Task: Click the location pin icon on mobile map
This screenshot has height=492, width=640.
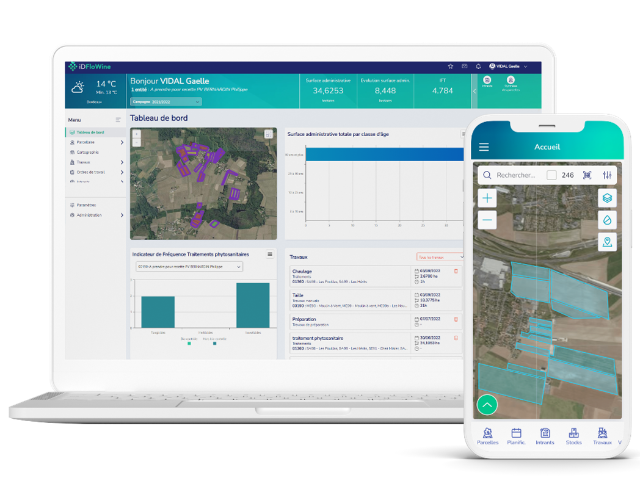Action: (607, 242)
